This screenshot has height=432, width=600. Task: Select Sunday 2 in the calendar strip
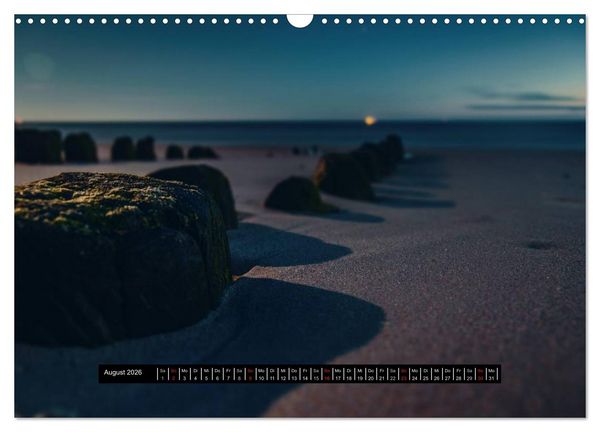pos(174,374)
